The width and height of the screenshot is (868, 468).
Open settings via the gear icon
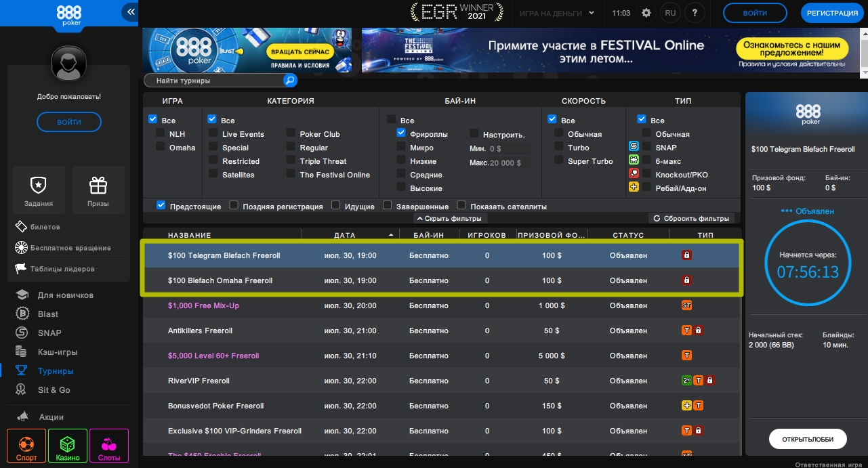646,13
